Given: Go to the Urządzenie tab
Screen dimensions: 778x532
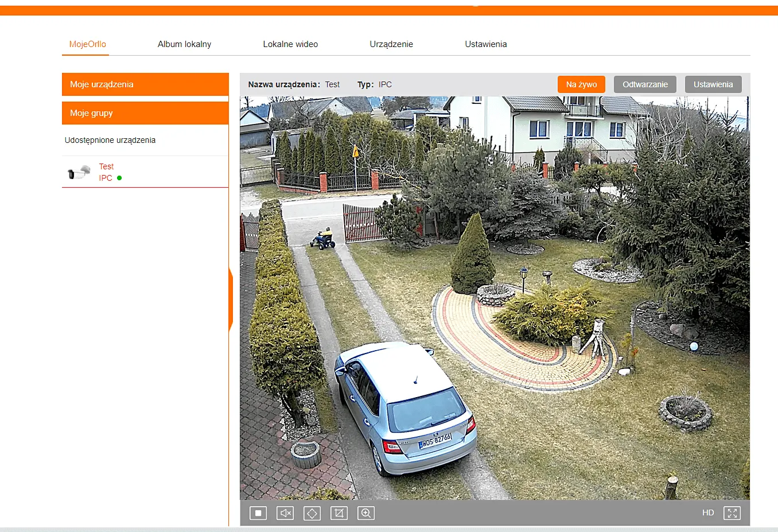Looking at the screenshot, I should click(391, 44).
